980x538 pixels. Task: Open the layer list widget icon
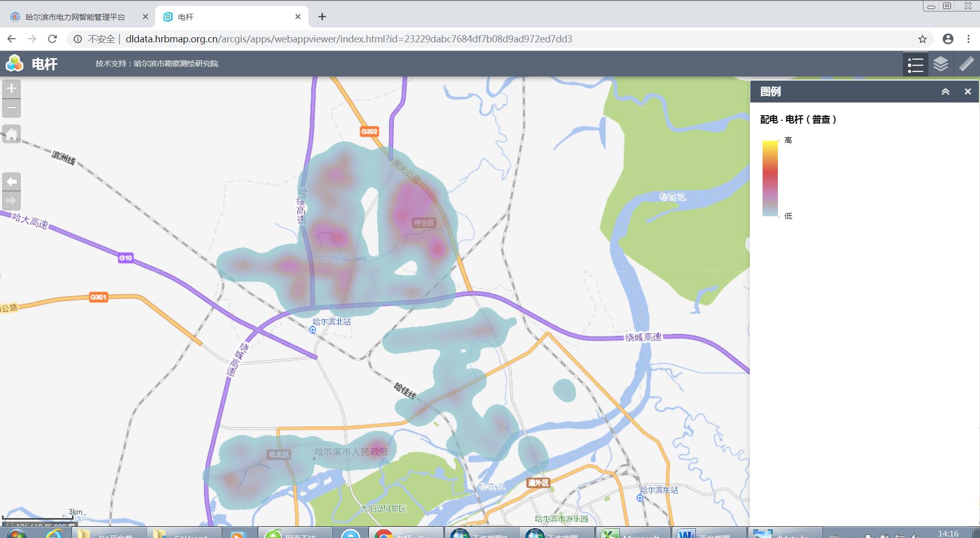(941, 64)
